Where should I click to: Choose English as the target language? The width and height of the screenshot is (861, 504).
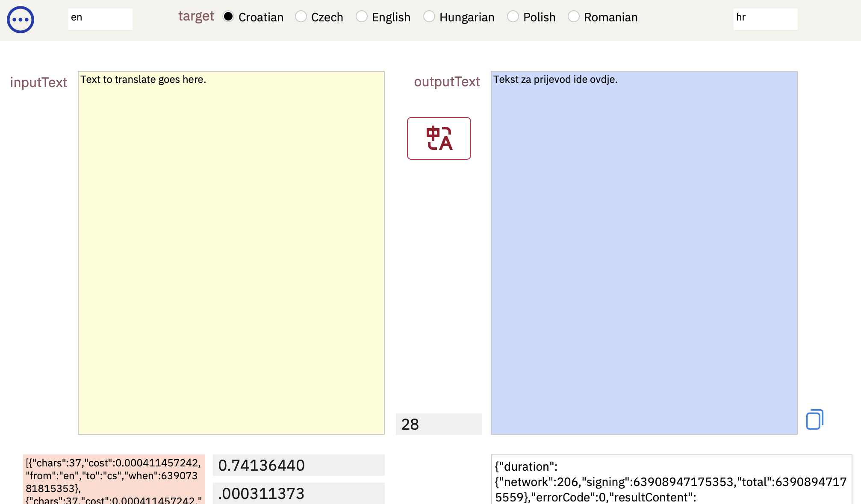(x=362, y=17)
